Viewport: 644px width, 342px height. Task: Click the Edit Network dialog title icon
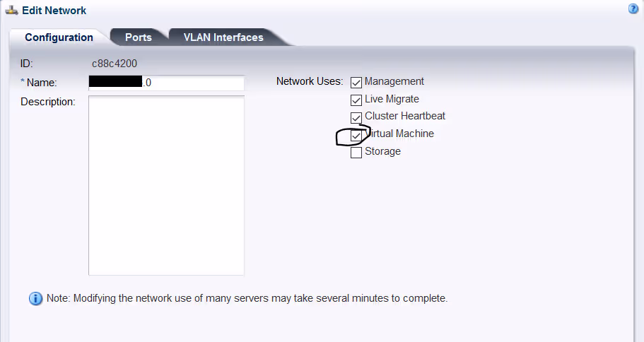click(11, 10)
